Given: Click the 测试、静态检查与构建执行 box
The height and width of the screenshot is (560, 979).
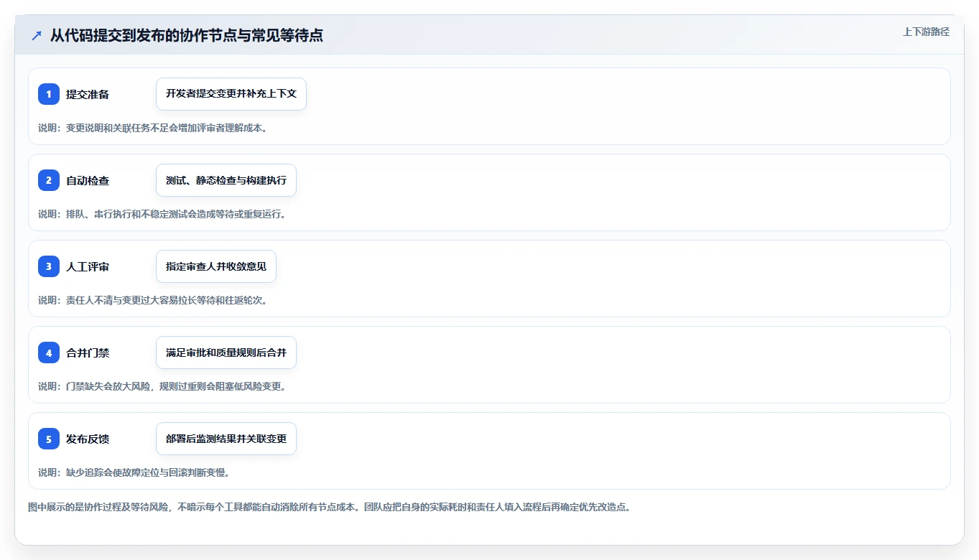Looking at the screenshot, I should pos(226,180).
